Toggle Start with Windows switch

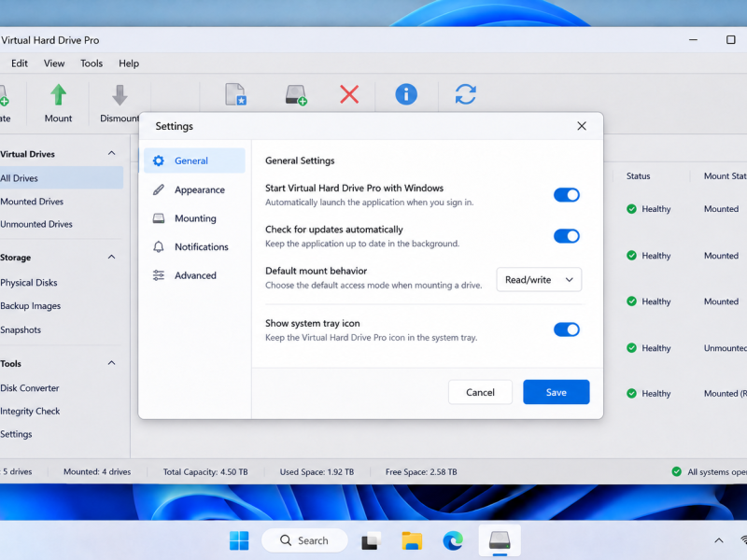pos(567,195)
